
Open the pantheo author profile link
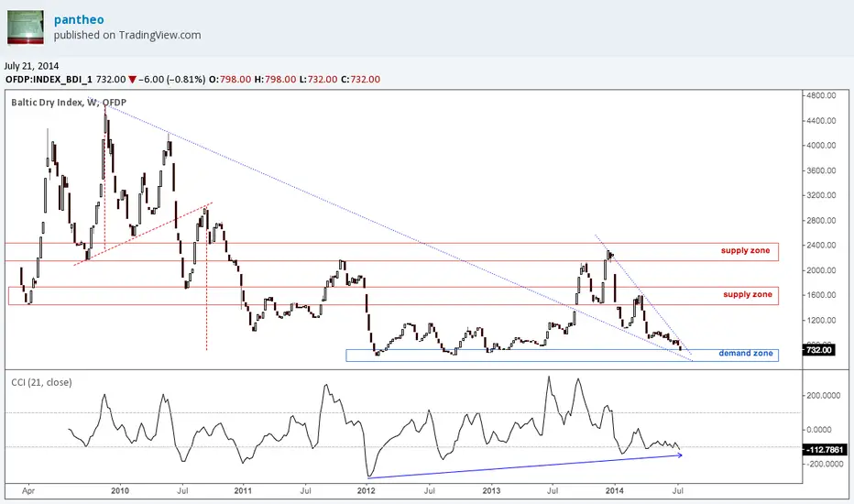tap(79, 19)
